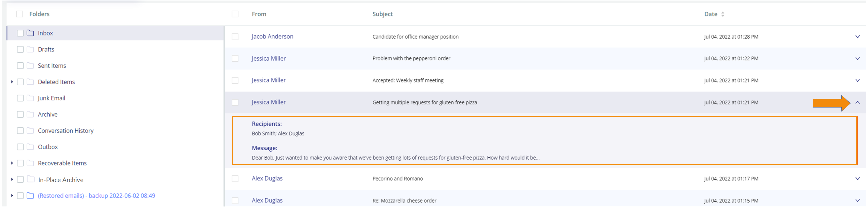The width and height of the screenshot is (868, 207).
Task: Open the Deleted Items folder icon
Action: [x=30, y=81]
